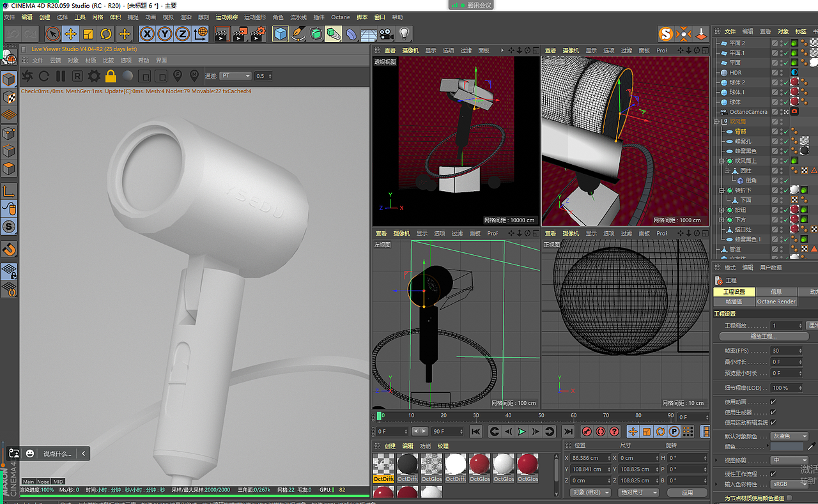Send render in Live Viewer (Octane logo)
This screenshot has width=818, height=504.
click(x=27, y=77)
